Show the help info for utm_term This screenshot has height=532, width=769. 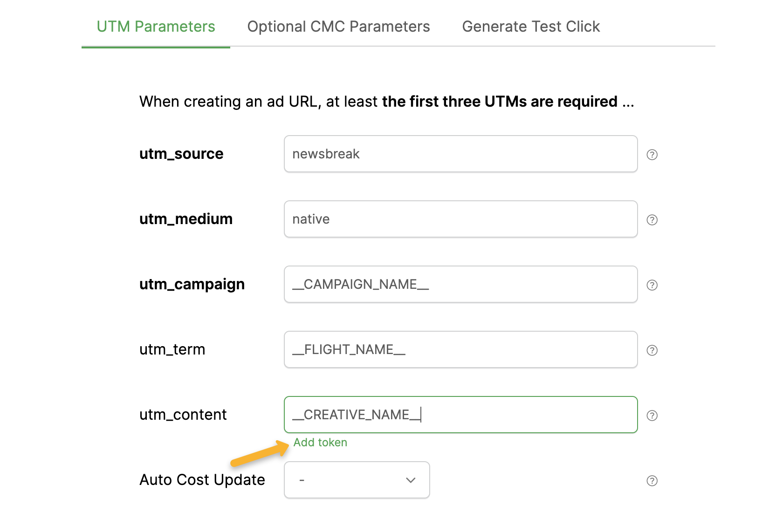(x=652, y=350)
